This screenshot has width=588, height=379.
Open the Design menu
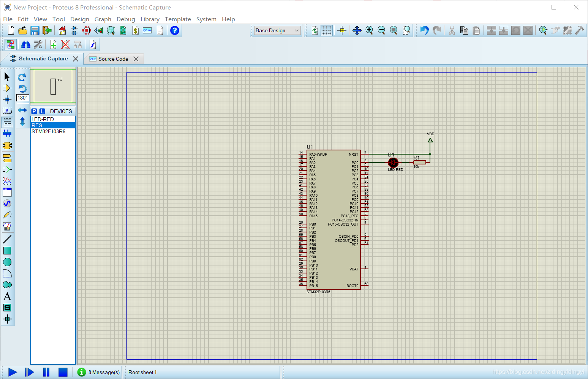coord(80,19)
